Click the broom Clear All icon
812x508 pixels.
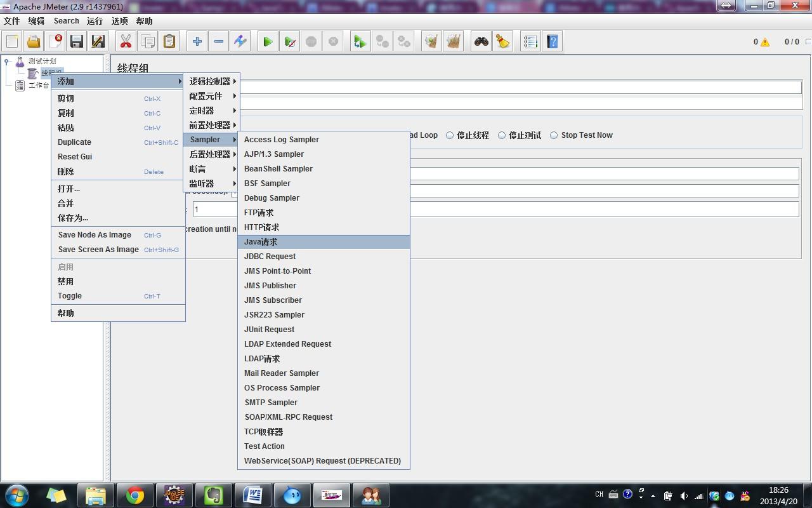pos(503,42)
